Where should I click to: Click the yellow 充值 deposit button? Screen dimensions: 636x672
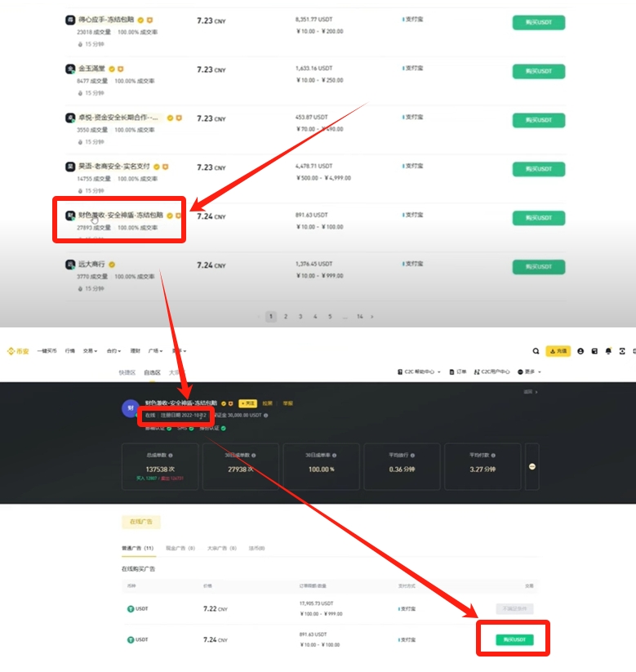point(558,351)
